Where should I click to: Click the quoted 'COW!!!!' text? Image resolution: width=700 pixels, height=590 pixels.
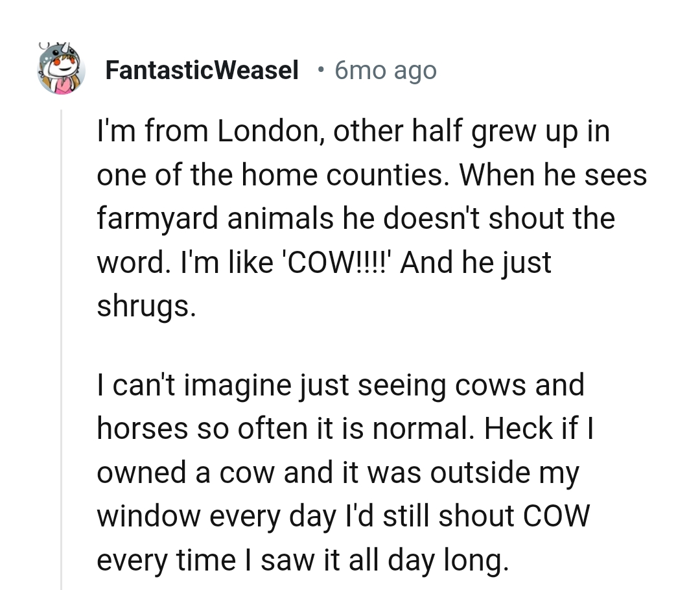pos(336,263)
